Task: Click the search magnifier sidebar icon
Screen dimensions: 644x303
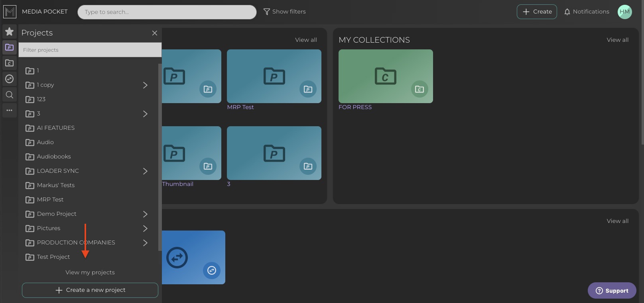Action: click(x=10, y=95)
